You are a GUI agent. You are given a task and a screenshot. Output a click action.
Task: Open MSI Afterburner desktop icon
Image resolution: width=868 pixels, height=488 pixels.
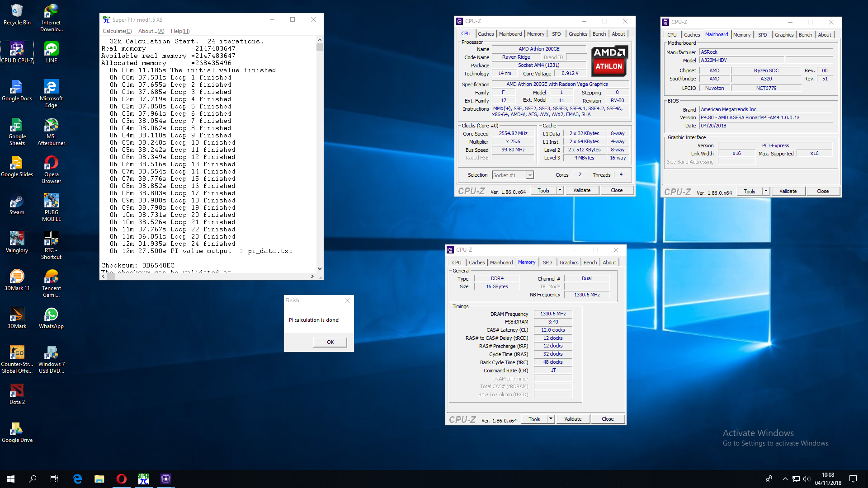tap(52, 131)
